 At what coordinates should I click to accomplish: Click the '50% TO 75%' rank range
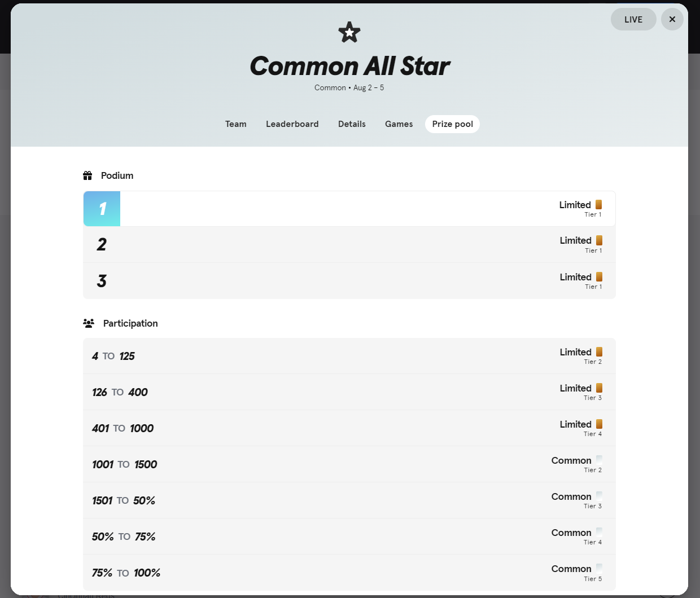coord(124,537)
